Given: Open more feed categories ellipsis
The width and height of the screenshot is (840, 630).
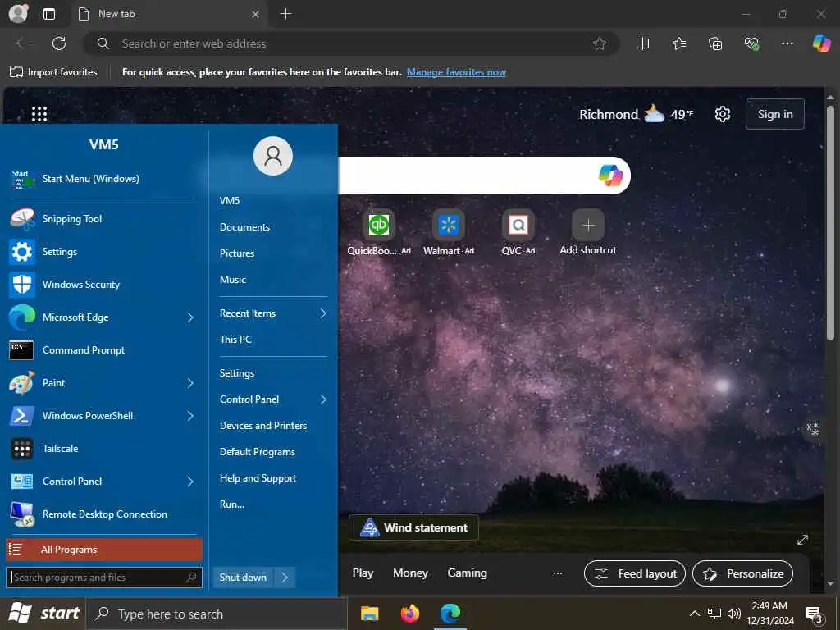Looking at the screenshot, I should pos(558,573).
